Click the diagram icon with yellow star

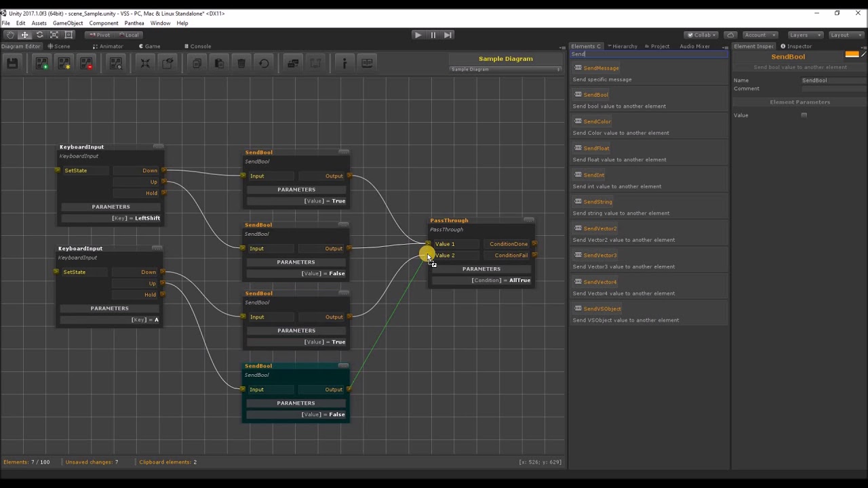[x=64, y=63]
